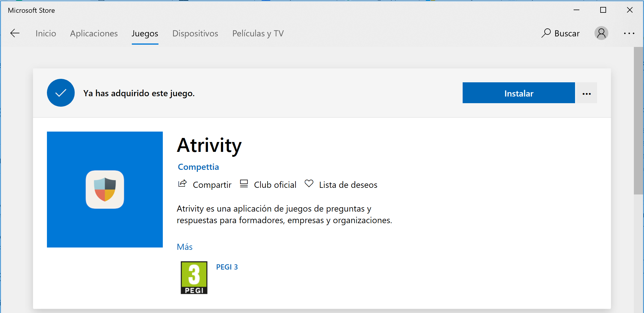Expand the description with Más
The width and height of the screenshot is (644, 313).
tap(185, 247)
